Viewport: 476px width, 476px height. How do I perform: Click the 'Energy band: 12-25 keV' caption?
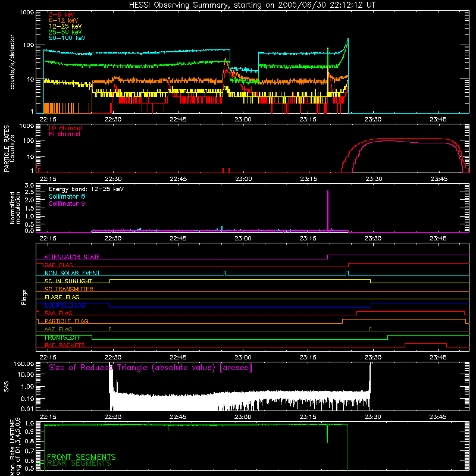[x=86, y=189]
